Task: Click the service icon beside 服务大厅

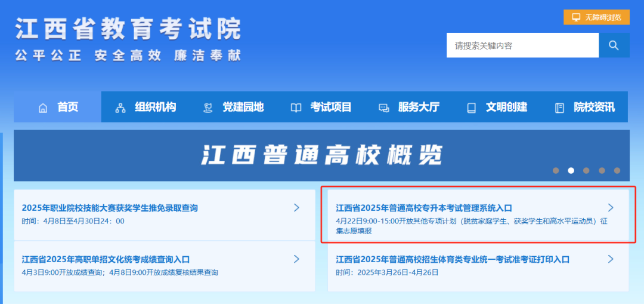Action: [x=383, y=108]
